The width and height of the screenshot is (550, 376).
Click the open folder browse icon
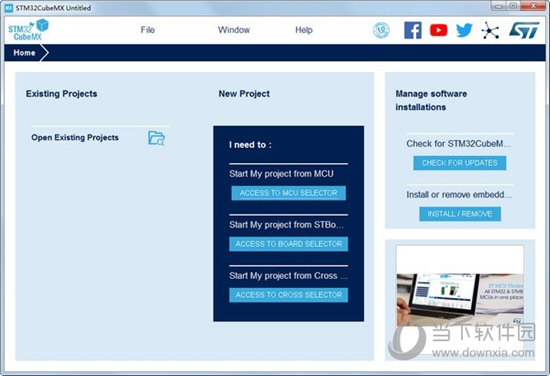tap(156, 138)
